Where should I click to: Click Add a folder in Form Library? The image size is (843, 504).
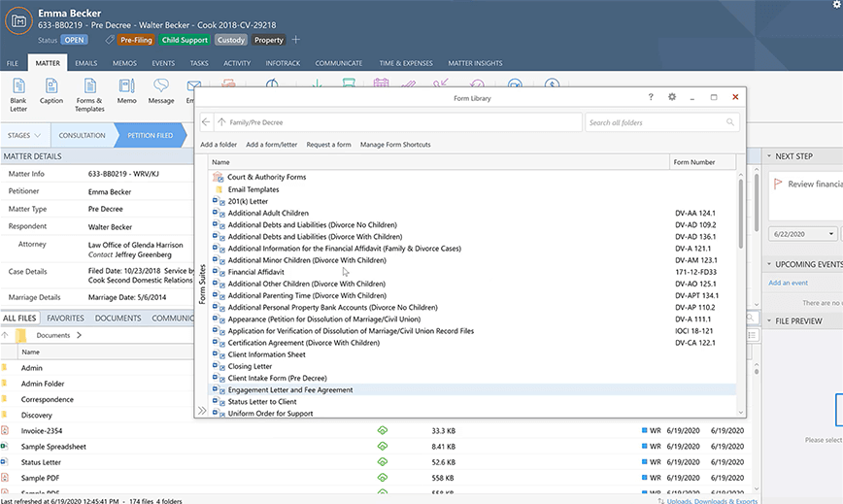point(219,145)
